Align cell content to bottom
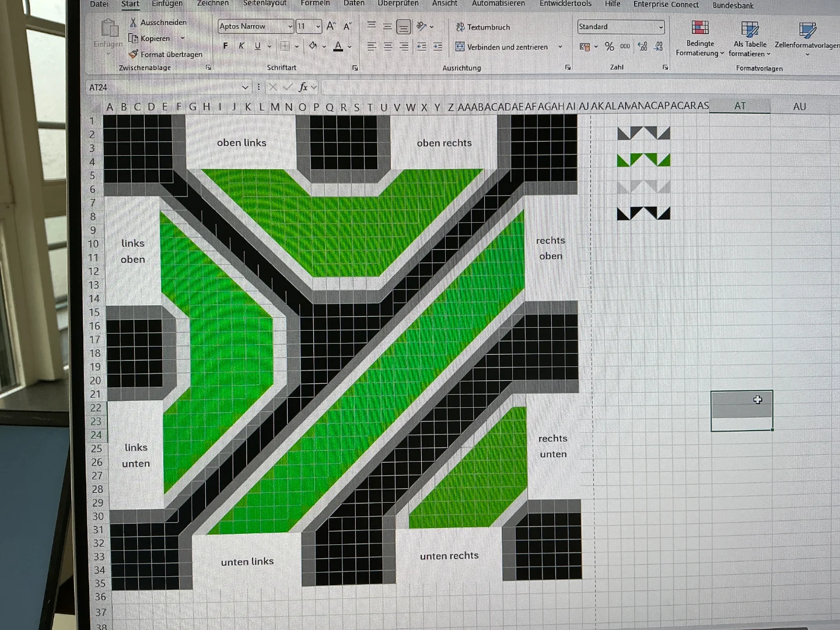Image resolution: width=840 pixels, height=630 pixels. click(x=404, y=27)
